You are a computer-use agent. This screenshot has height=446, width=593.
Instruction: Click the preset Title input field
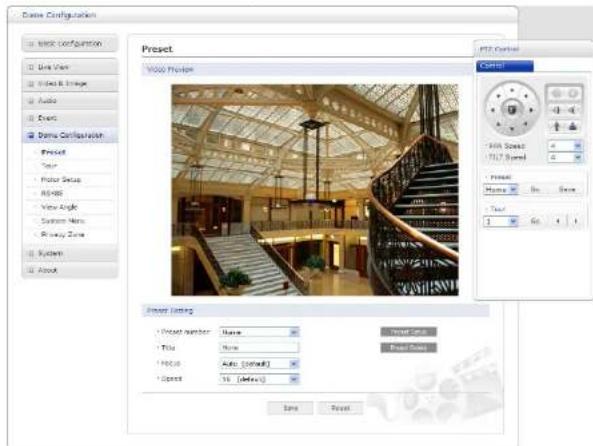pos(259,348)
